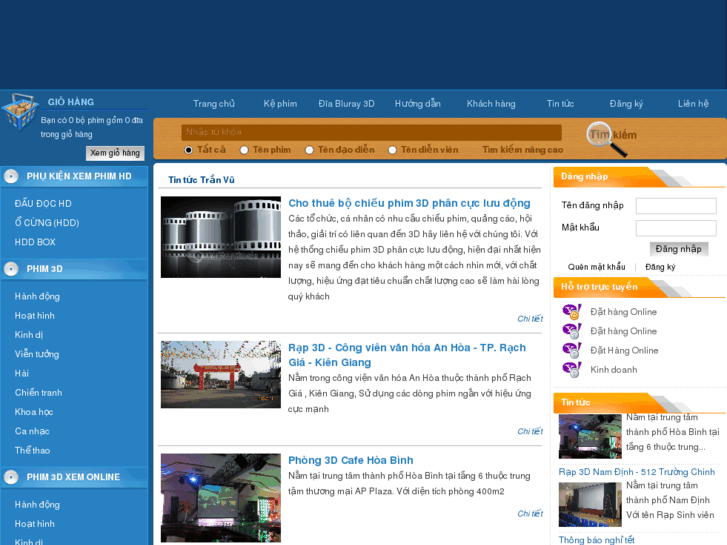
Task: Open Ca nhạc category
Action: coord(32,431)
